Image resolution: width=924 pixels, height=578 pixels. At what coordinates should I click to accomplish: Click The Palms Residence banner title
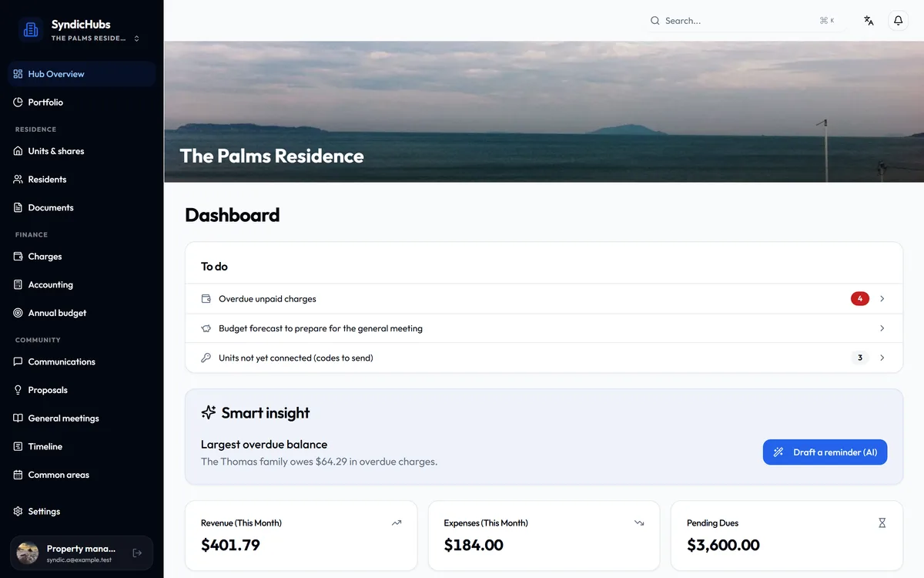click(x=272, y=156)
